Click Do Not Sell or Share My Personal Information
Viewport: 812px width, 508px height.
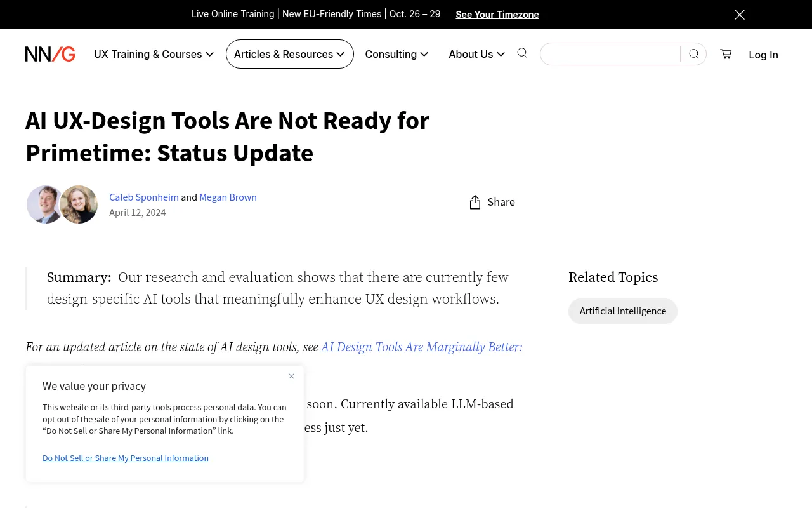[126, 458]
